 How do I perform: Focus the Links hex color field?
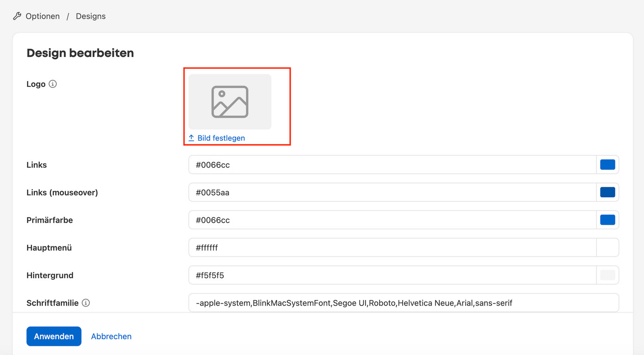coord(392,165)
